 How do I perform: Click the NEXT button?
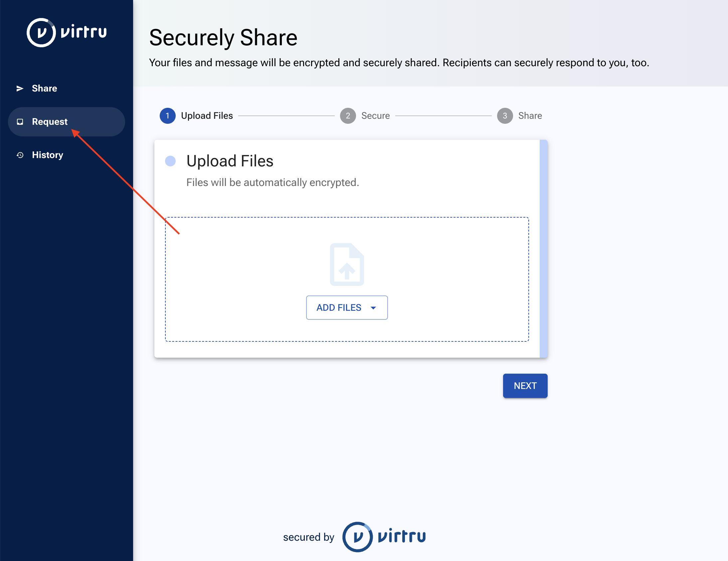[x=525, y=386]
